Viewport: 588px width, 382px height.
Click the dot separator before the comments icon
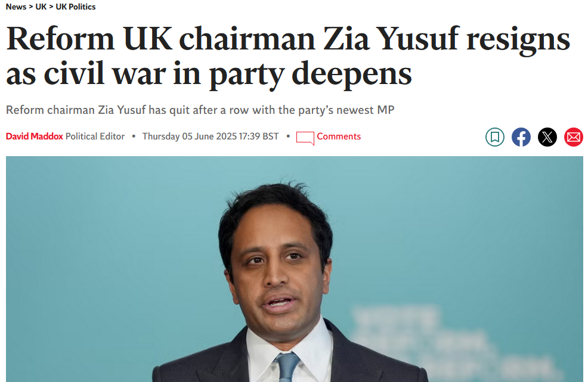pos(288,136)
